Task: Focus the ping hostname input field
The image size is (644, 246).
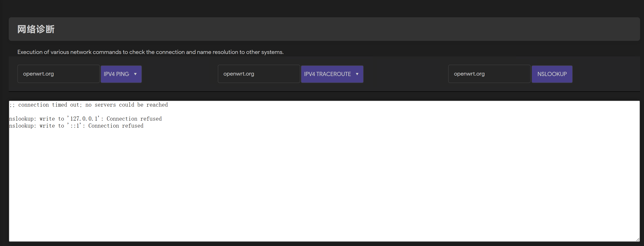Action: coord(58,74)
